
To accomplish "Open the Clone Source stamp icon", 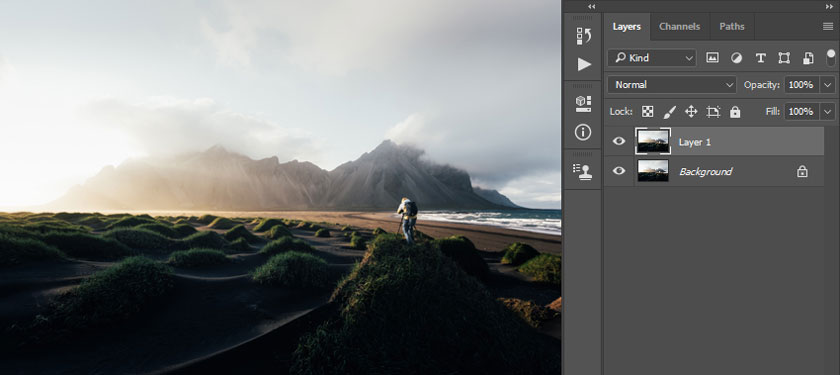I will coord(583,171).
